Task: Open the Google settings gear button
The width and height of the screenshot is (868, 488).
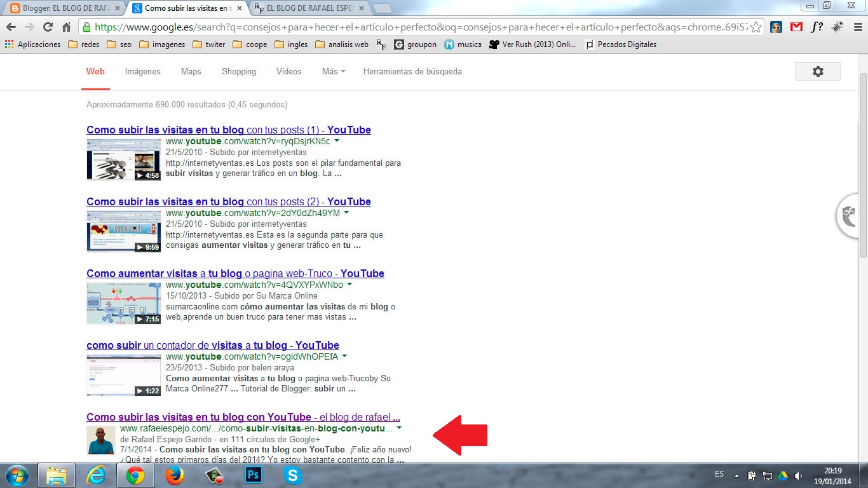Action: tap(817, 72)
